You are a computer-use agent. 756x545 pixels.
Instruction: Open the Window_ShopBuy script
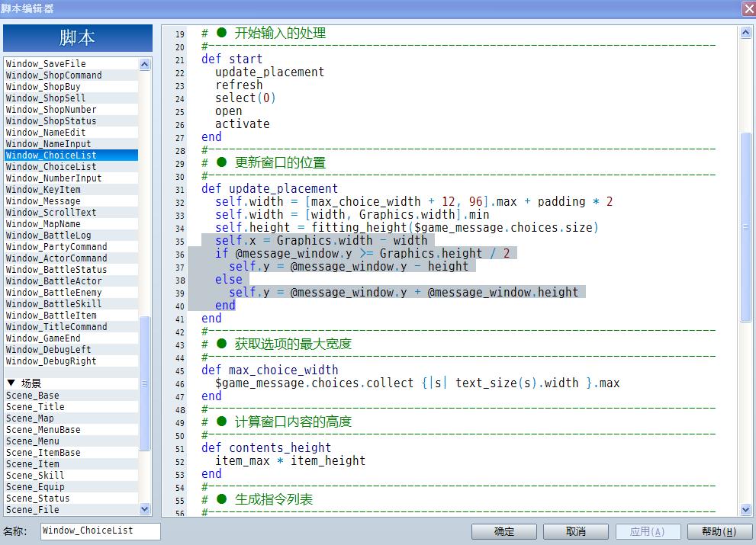click(x=72, y=87)
